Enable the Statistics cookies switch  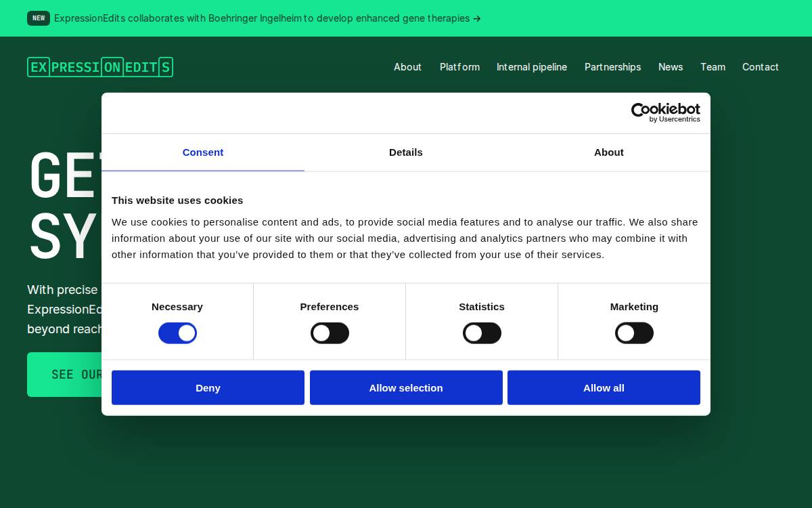pos(482,333)
